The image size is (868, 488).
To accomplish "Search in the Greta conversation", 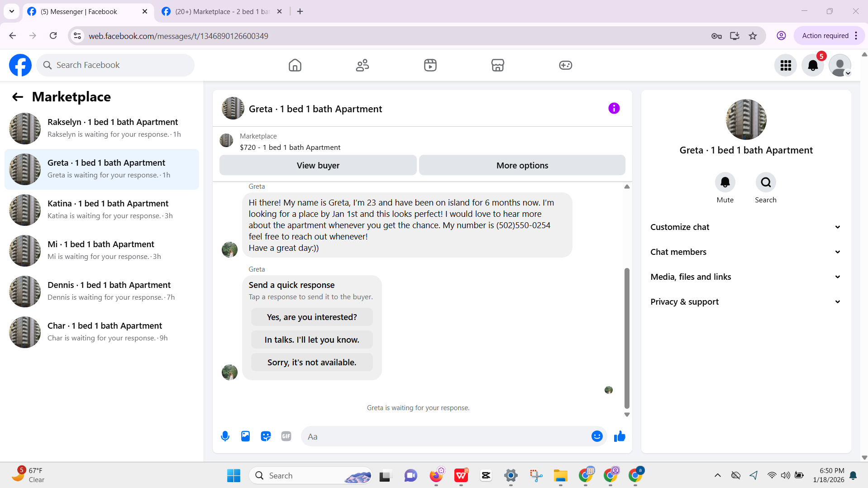I will (x=766, y=182).
